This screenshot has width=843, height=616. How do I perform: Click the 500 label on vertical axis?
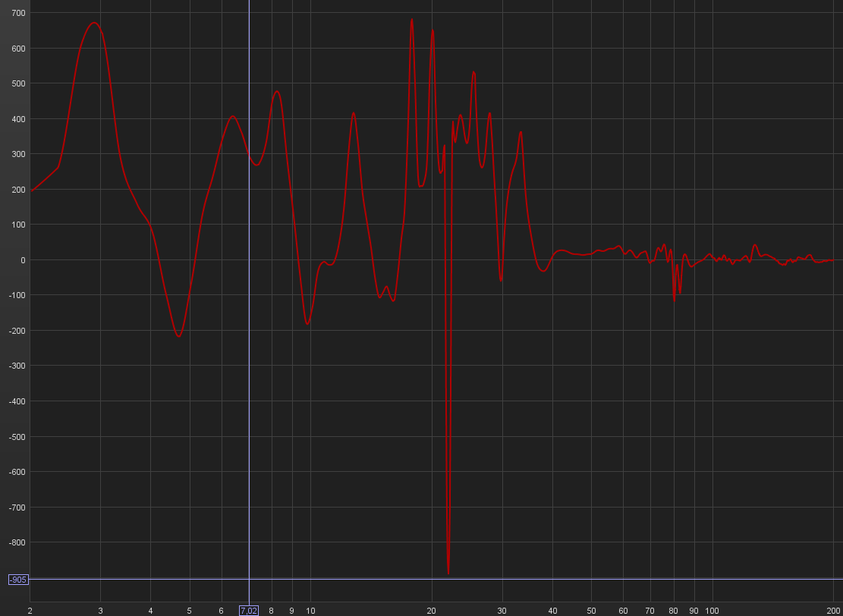pos(17,83)
